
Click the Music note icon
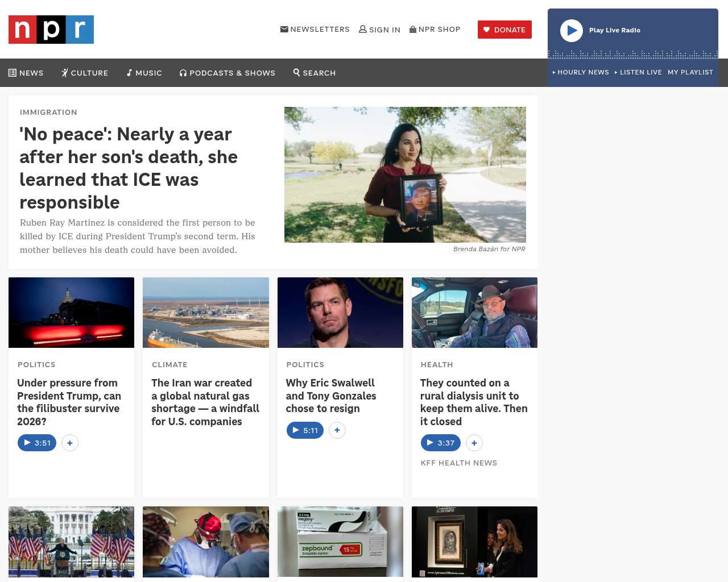(129, 73)
